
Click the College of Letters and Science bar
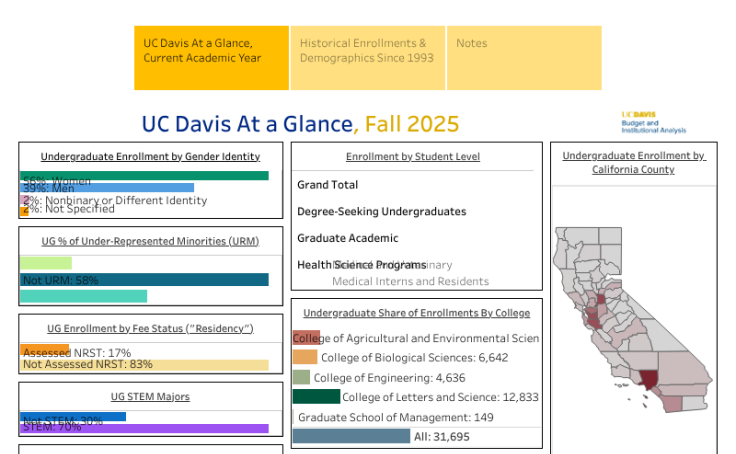coord(316,397)
